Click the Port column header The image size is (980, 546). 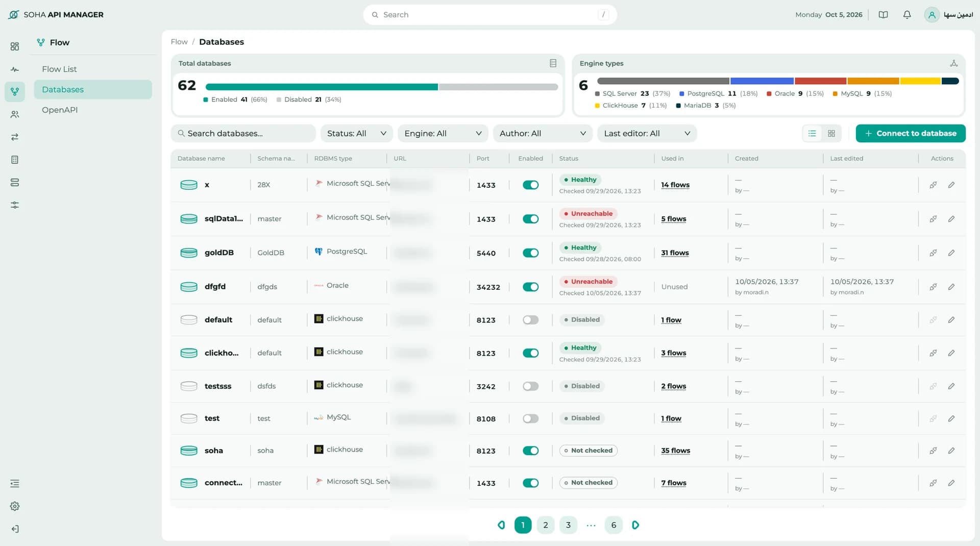tap(483, 159)
